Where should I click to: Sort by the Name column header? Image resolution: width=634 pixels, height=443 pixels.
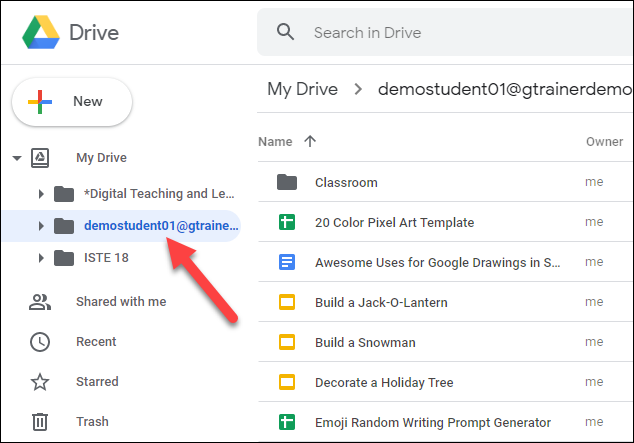[x=275, y=141]
